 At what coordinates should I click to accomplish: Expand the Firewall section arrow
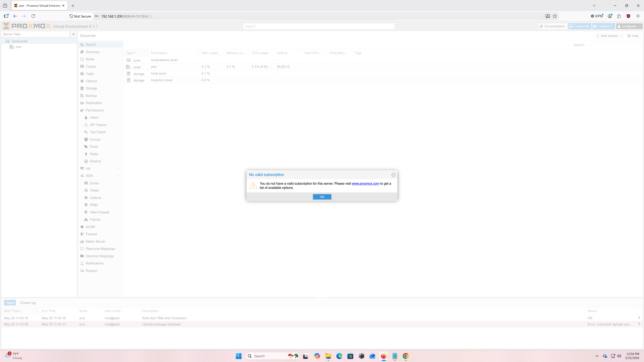118,234
